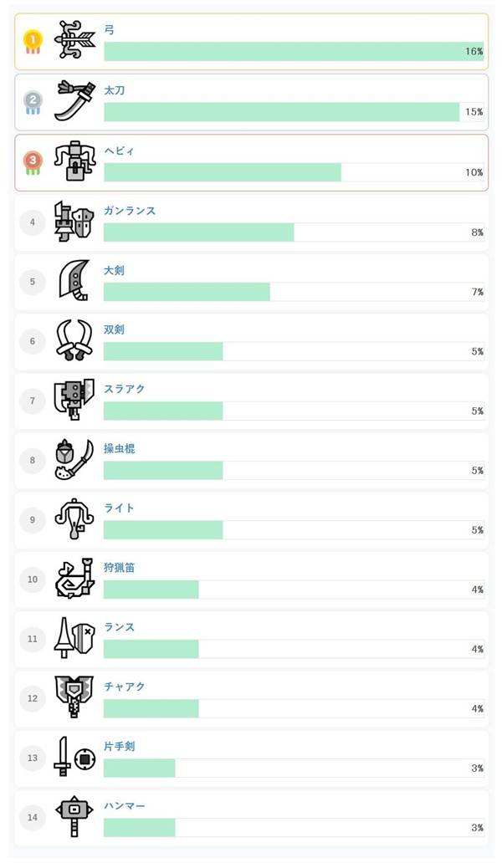Click the dual blades (双剣) icon
This screenshot has height=868, width=502.
point(75,340)
